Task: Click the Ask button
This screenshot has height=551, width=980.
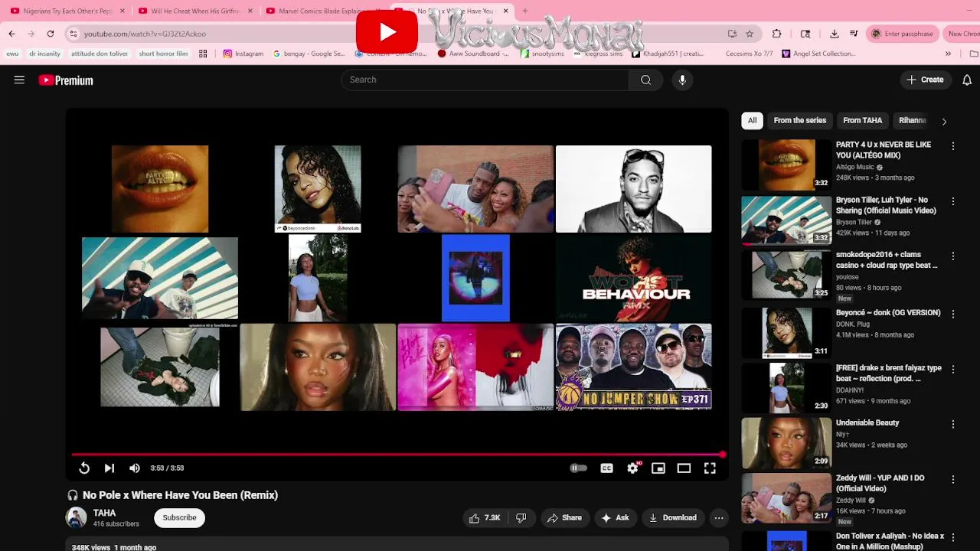Action: pyautogui.click(x=616, y=518)
